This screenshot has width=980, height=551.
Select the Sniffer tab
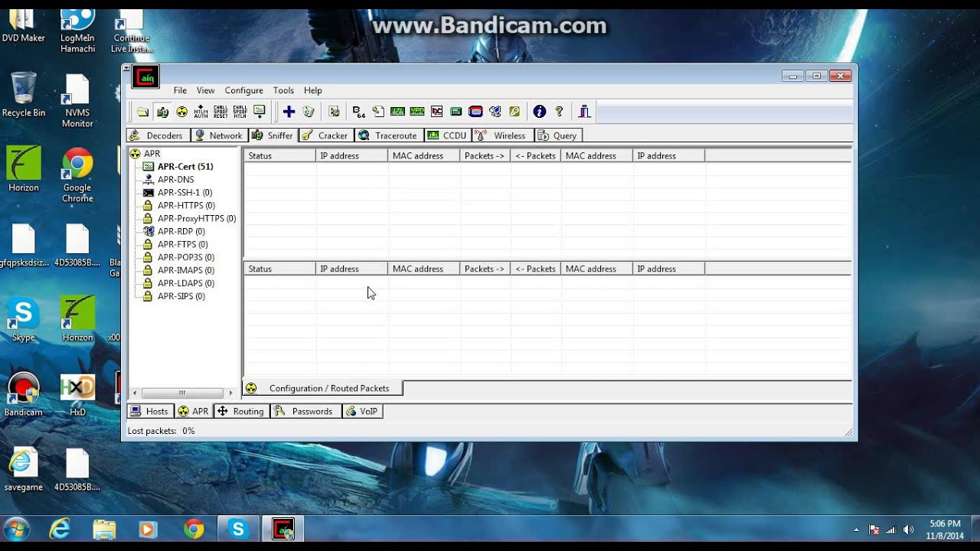click(x=273, y=135)
